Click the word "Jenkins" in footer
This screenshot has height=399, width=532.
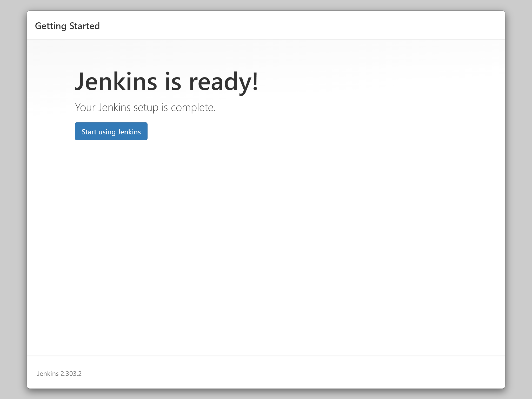tap(48, 374)
